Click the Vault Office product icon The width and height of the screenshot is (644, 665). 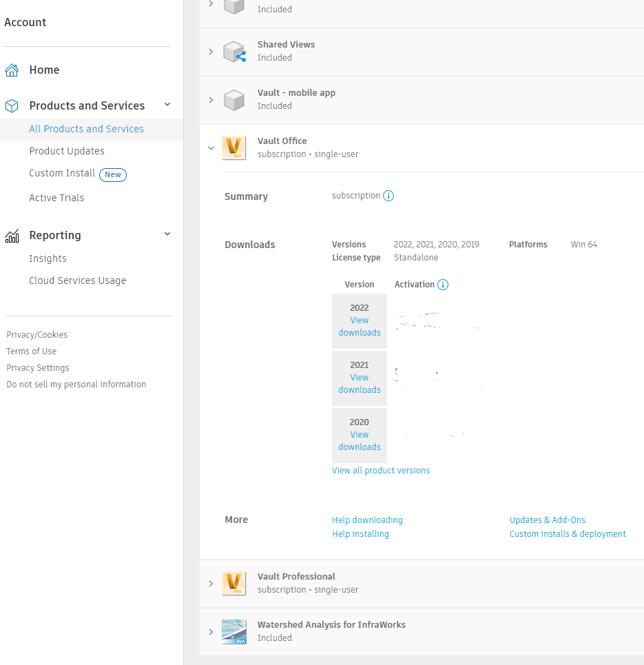pos(234,147)
